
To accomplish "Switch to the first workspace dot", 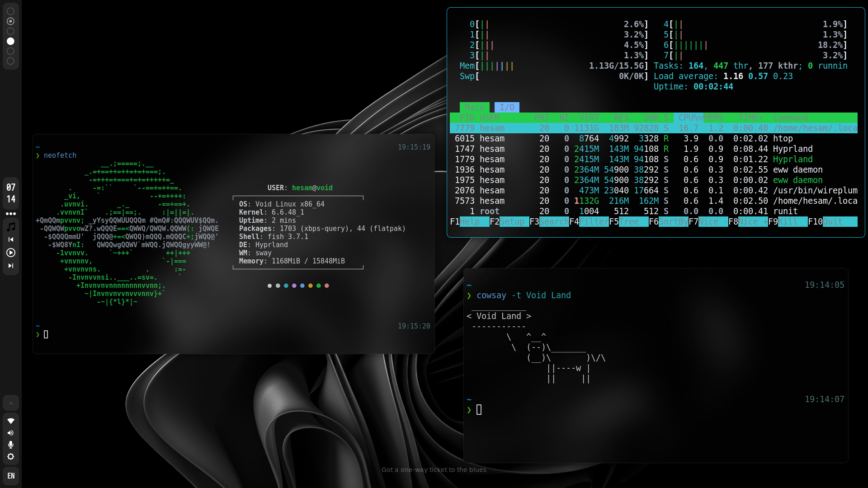I will click(11, 11).
